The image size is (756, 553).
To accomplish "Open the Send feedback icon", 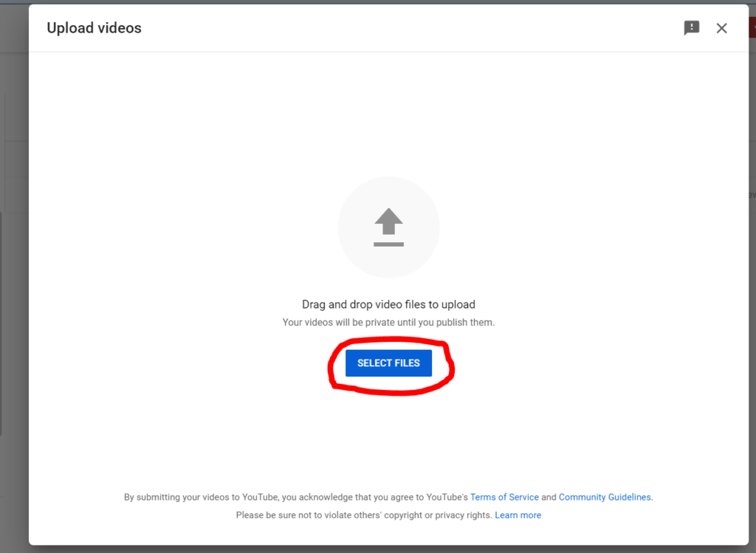I will [691, 28].
